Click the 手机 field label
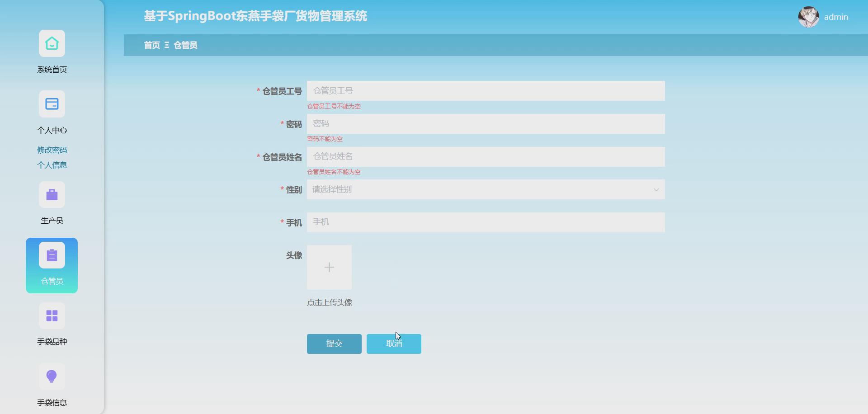The width and height of the screenshot is (868, 414). click(294, 223)
